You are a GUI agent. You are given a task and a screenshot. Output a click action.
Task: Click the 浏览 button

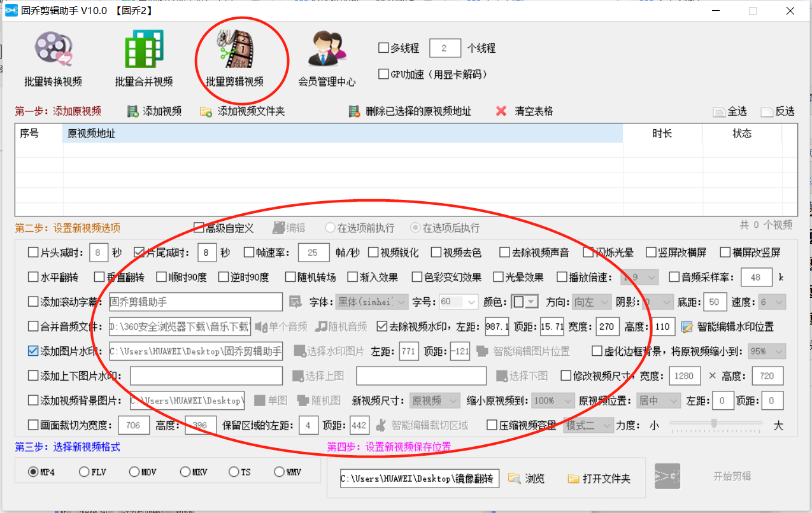(527, 479)
